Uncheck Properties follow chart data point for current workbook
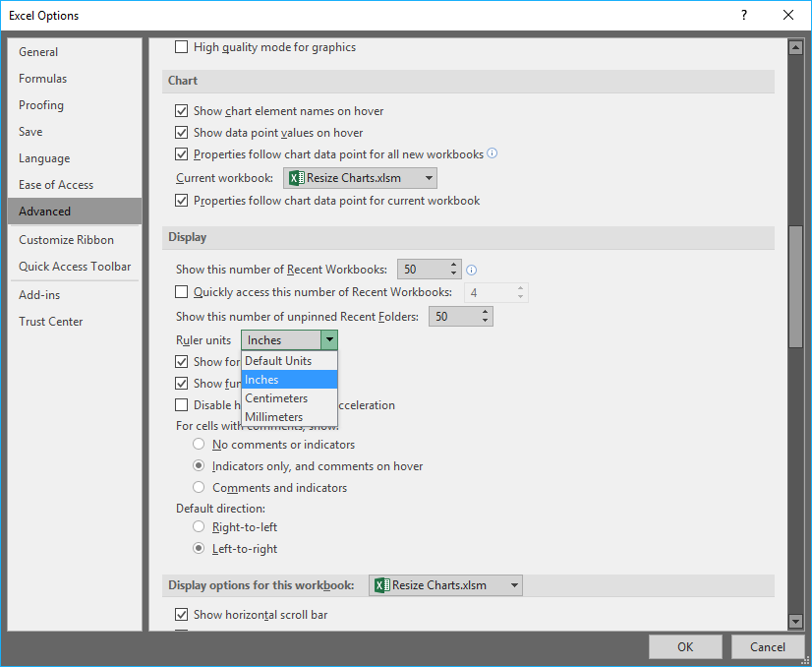This screenshot has width=812, height=667. point(181,201)
